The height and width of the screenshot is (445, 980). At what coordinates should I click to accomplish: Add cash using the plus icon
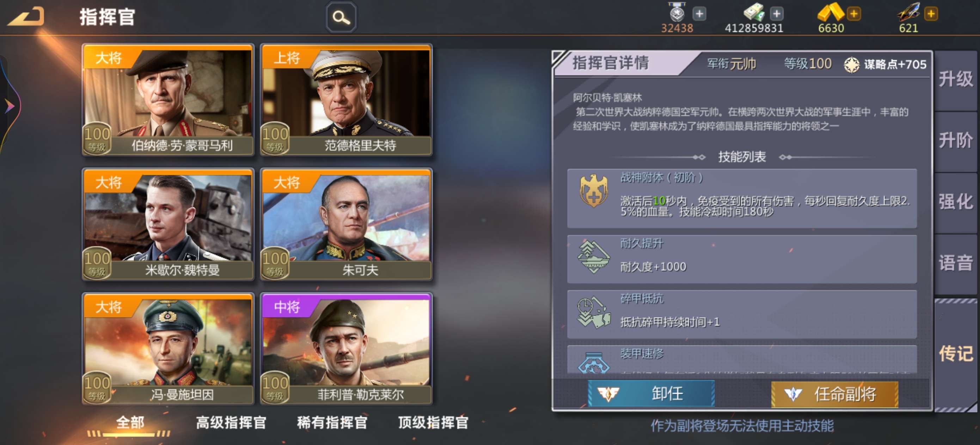point(777,14)
